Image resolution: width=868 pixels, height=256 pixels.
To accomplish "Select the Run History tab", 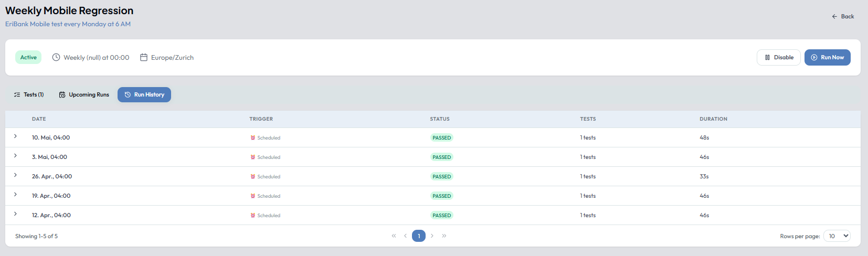I will point(144,94).
